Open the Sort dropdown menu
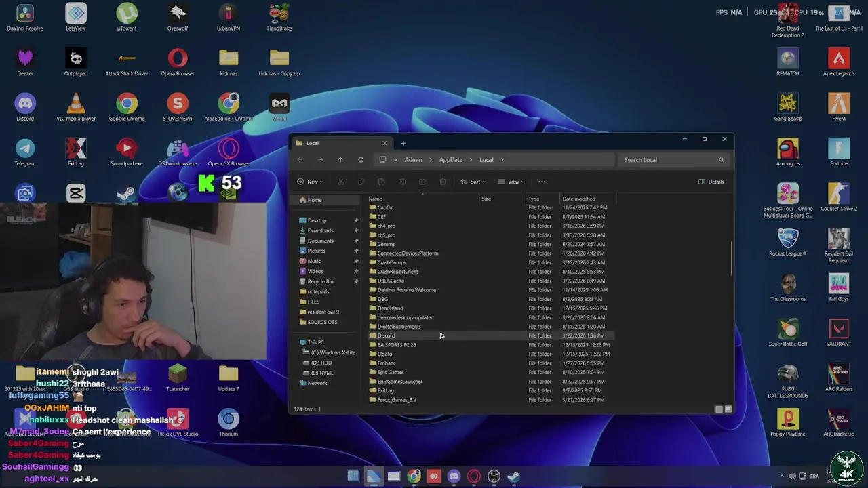Screen dimensions: 868x488 pyautogui.click(x=473, y=182)
